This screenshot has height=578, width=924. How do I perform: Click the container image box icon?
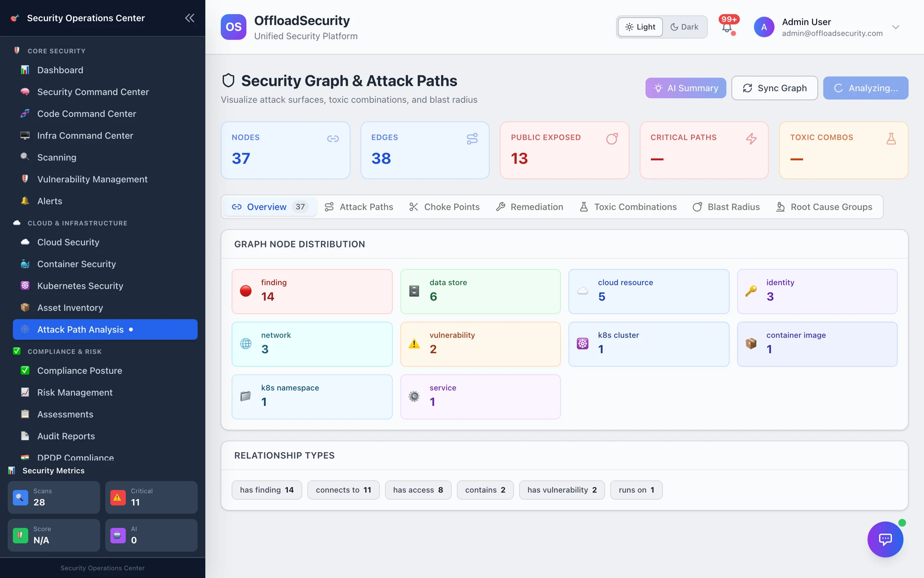point(751,344)
